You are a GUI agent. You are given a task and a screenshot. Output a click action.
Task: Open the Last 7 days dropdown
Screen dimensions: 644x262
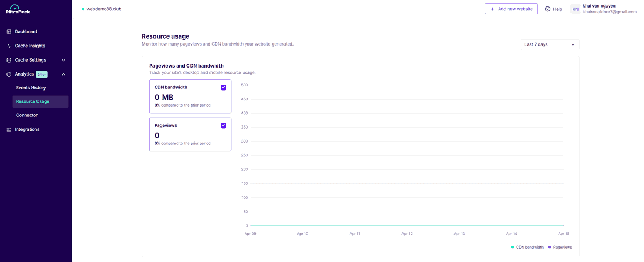[550, 44]
